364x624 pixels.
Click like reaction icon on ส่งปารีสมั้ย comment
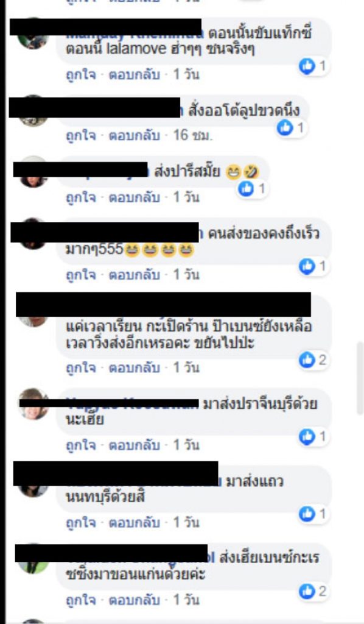point(245,189)
